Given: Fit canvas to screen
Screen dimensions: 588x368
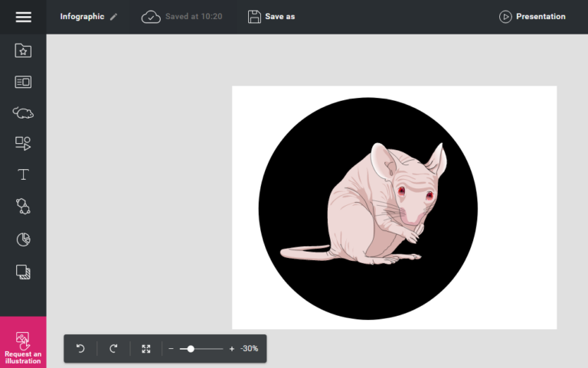Looking at the screenshot, I should [x=146, y=349].
